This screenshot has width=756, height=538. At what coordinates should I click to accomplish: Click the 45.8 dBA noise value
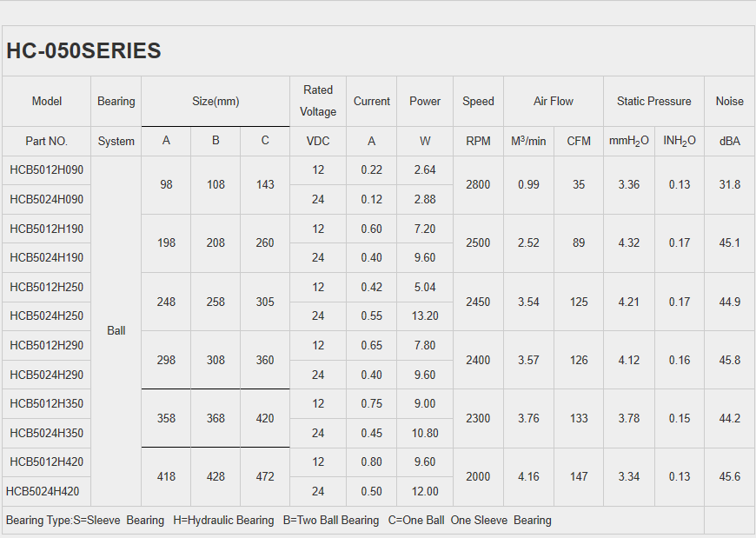click(x=729, y=360)
